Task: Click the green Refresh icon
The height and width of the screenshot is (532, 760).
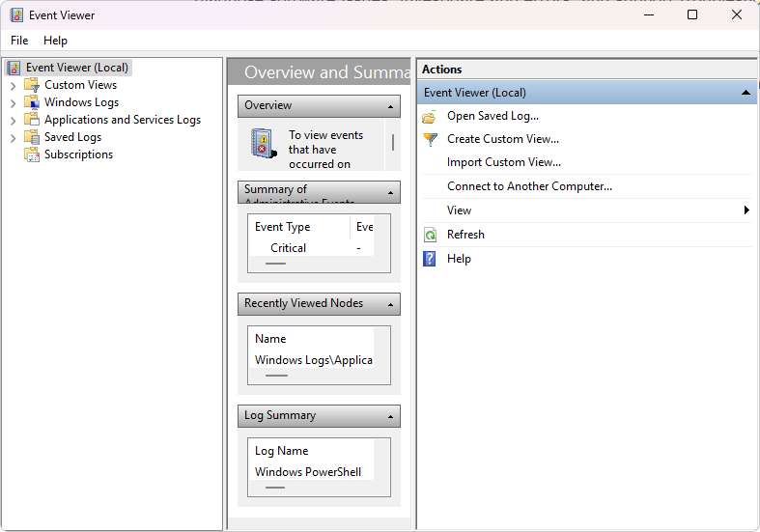Action: point(430,235)
